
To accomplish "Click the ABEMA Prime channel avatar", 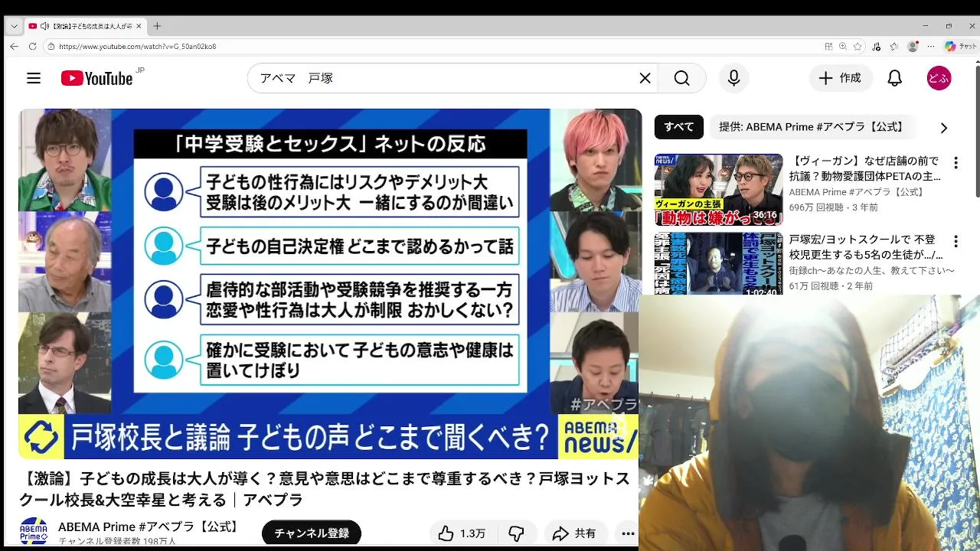I will click(x=34, y=532).
